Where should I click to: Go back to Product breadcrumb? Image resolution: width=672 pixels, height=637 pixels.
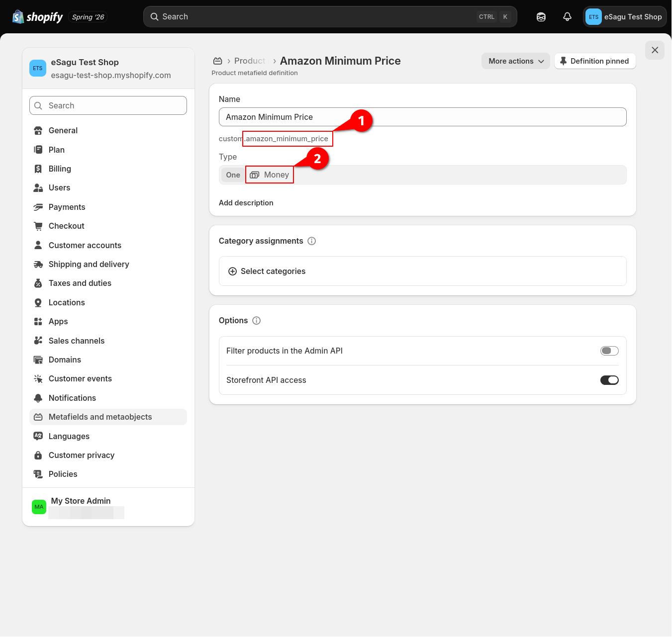tap(250, 61)
